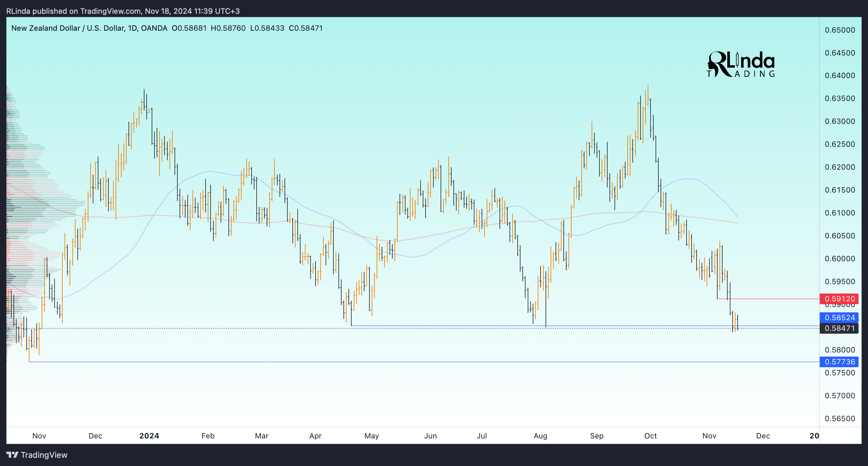Click the Sep label on time axis
Viewport: 868px width, 466px height.
coord(596,436)
